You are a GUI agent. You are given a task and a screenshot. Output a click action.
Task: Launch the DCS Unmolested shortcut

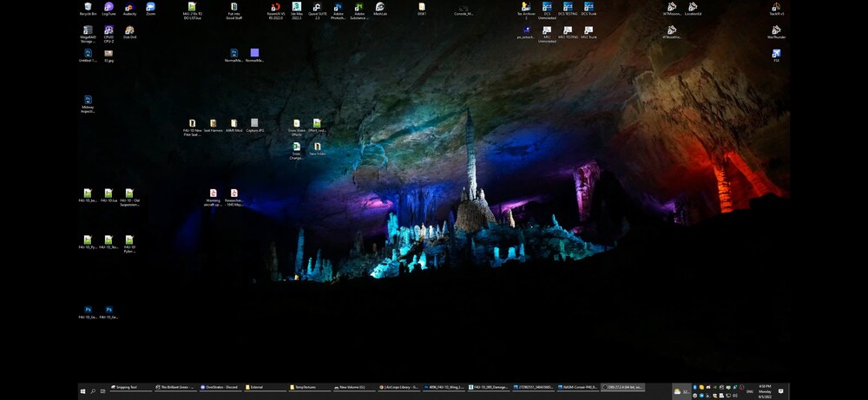coord(547,10)
